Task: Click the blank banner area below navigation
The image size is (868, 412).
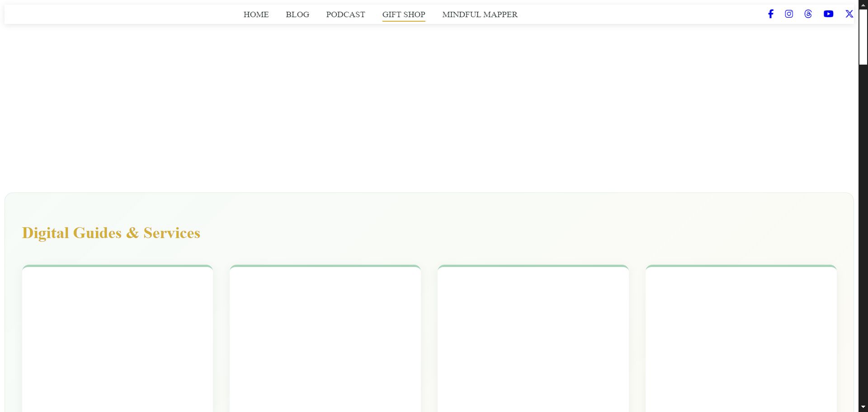Action: (429, 108)
